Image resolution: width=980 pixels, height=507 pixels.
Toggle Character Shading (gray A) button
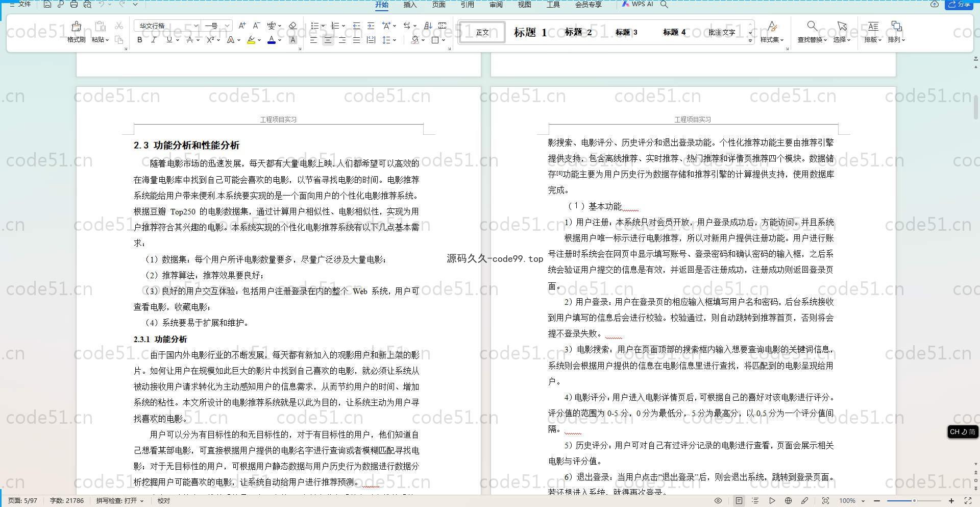pyautogui.click(x=292, y=40)
